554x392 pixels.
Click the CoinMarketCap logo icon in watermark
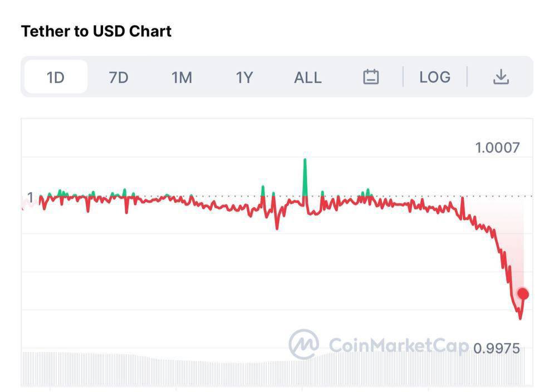click(304, 344)
